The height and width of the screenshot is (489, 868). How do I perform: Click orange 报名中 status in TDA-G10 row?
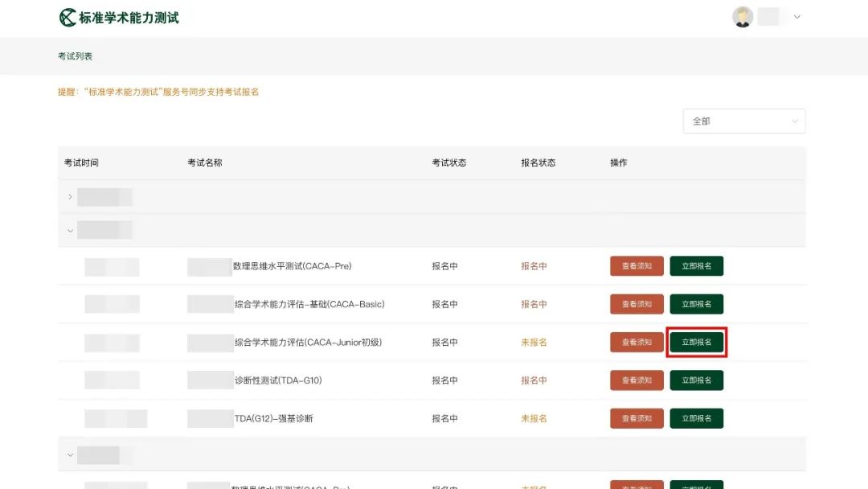(x=534, y=380)
